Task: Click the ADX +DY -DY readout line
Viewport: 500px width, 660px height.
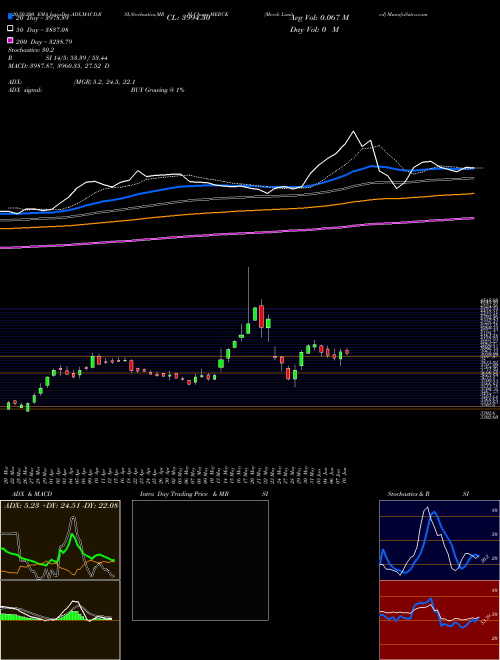Action: [61, 505]
